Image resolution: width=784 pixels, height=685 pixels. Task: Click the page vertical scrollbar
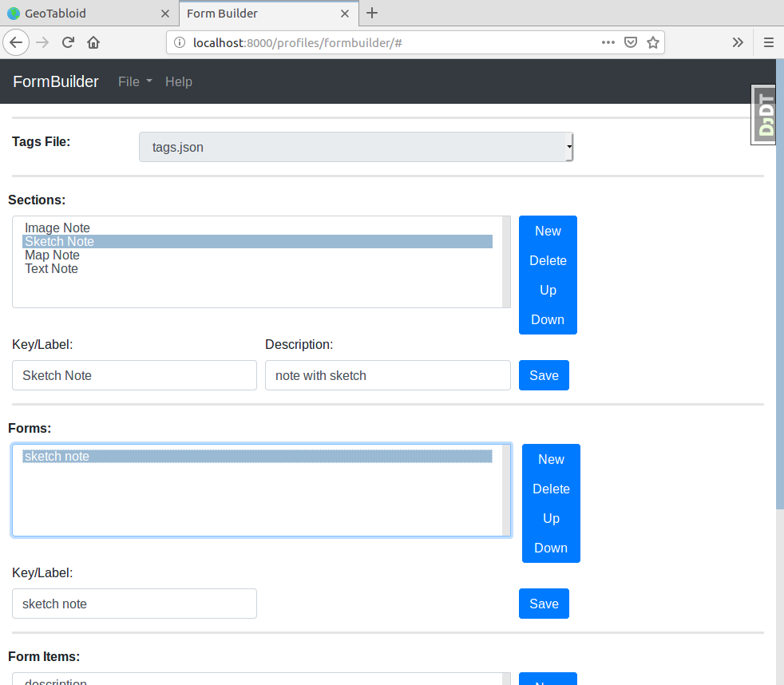(779, 284)
